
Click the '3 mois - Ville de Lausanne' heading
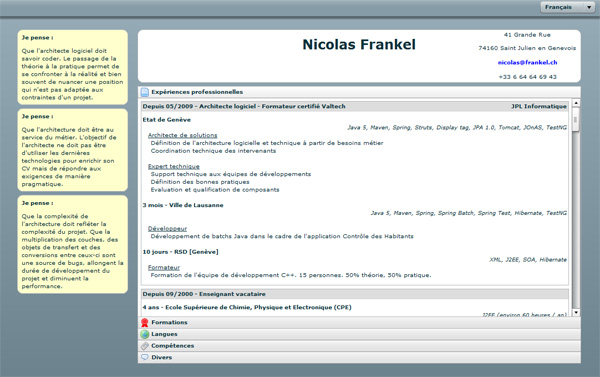click(x=183, y=205)
